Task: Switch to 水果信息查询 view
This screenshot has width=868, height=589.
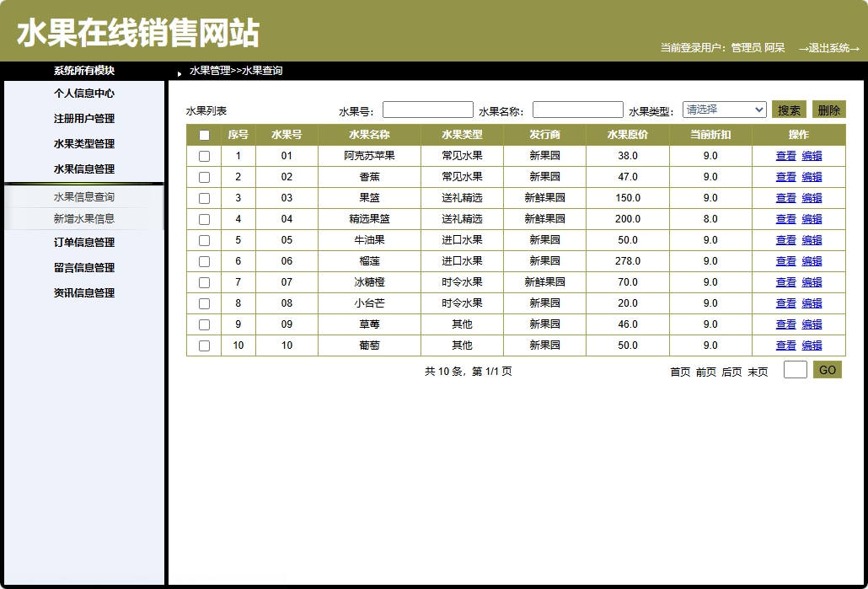Action: click(83, 197)
